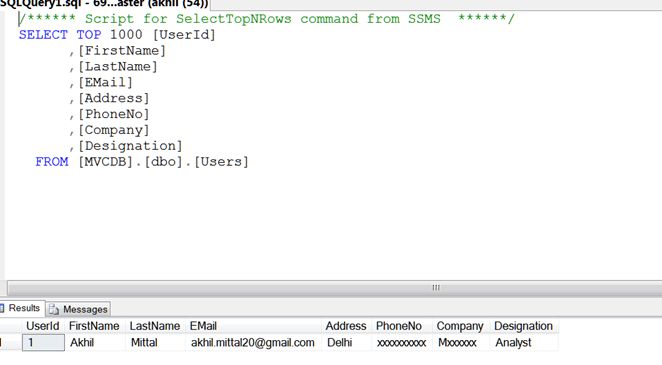Select the UserId cell containing 1
This screenshot has height=365, width=662.
[43, 342]
